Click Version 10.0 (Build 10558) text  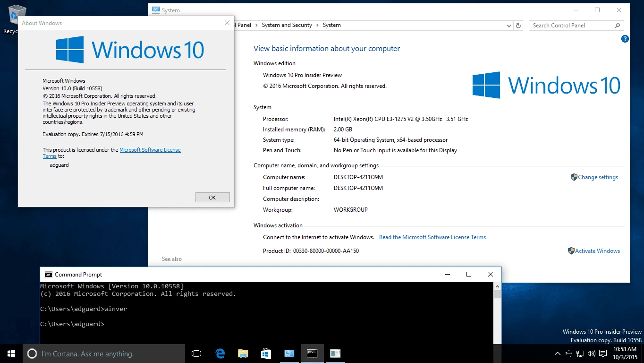[x=72, y=88]
